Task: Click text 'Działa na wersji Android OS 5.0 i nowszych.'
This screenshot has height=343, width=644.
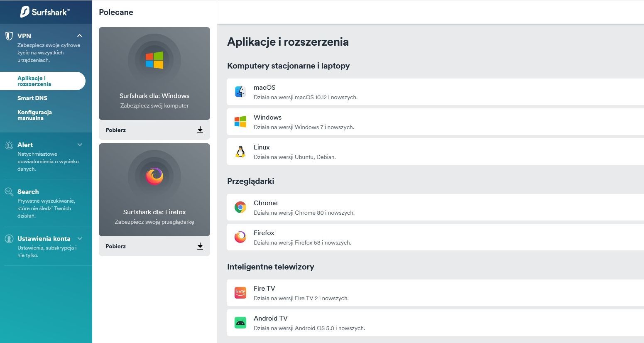Action: coord(309,328)
